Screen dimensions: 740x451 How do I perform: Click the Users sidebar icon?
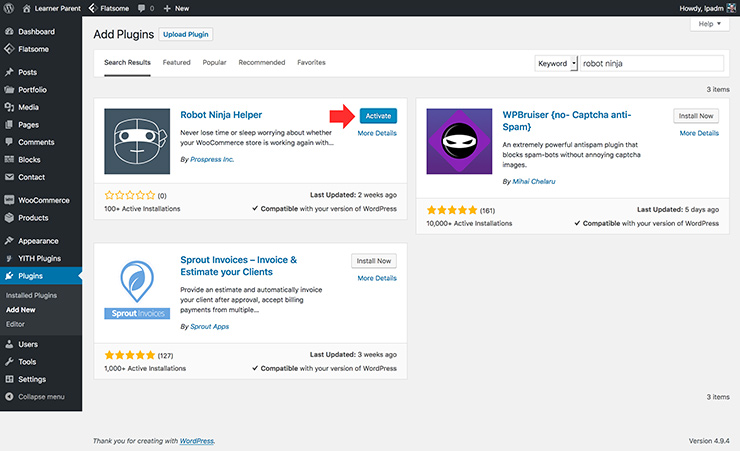pos(9,344)
